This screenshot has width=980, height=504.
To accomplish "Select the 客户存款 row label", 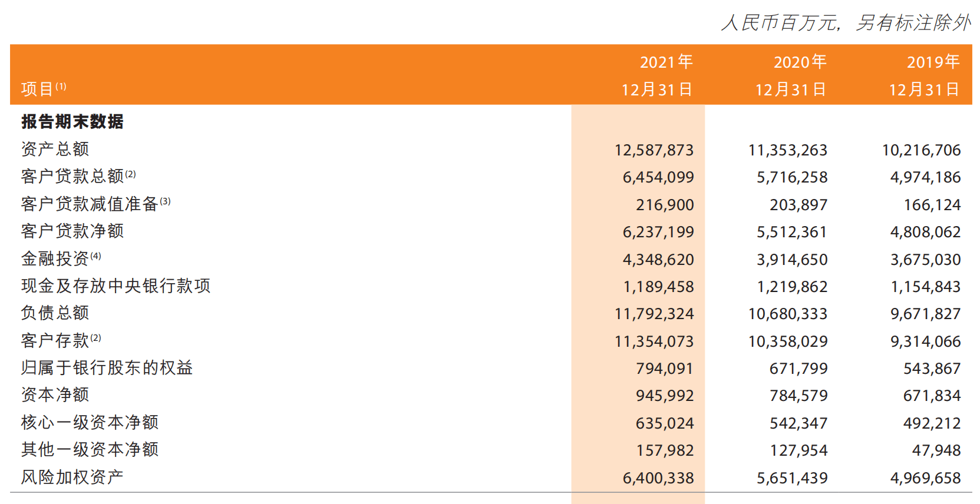I will pyautogui.click(x=61, y=340).
